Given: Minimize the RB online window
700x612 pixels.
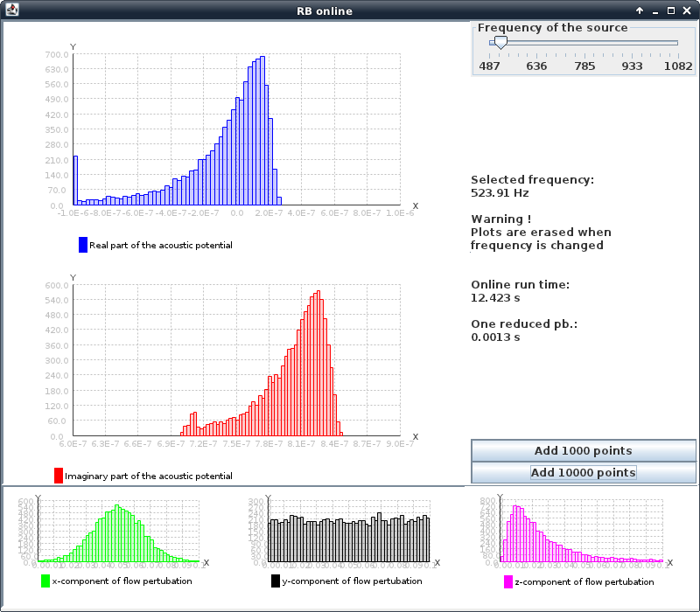Looking at the screenshot, I should [655, 10].
